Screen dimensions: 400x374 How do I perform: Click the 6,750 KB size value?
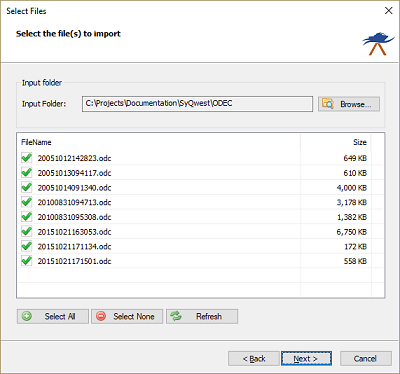[x=352, y=232]
